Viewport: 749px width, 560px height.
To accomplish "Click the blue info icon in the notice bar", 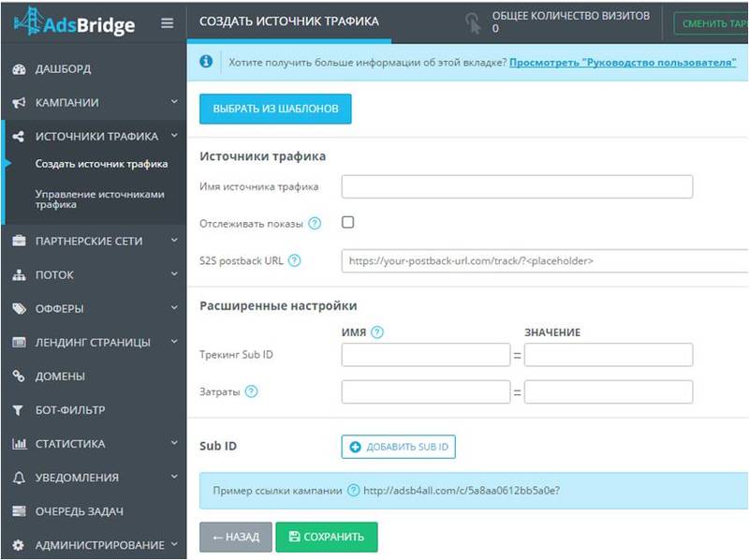I will click(x=207, y=62).
